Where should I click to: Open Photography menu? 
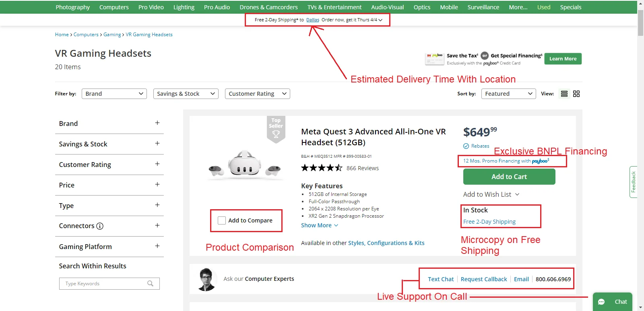[73, 7]
